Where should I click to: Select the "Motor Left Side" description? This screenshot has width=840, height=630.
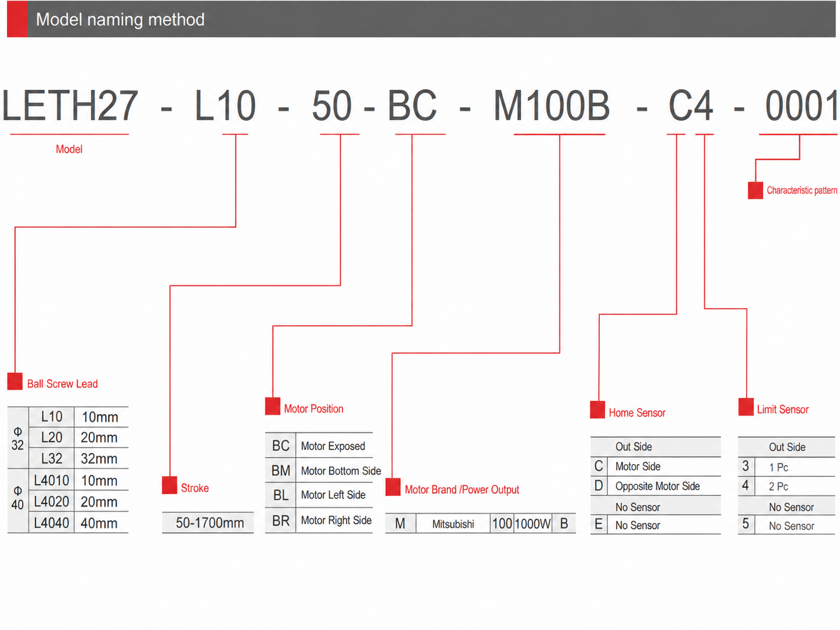coord(333,495)
